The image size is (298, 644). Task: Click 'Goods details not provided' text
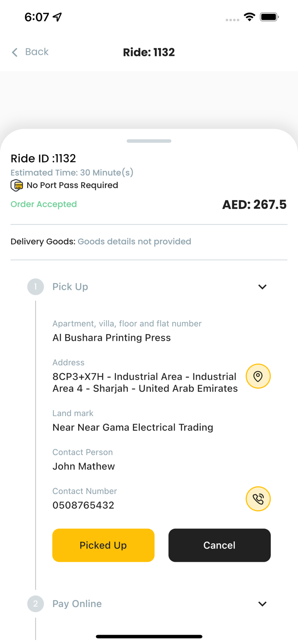134,241
